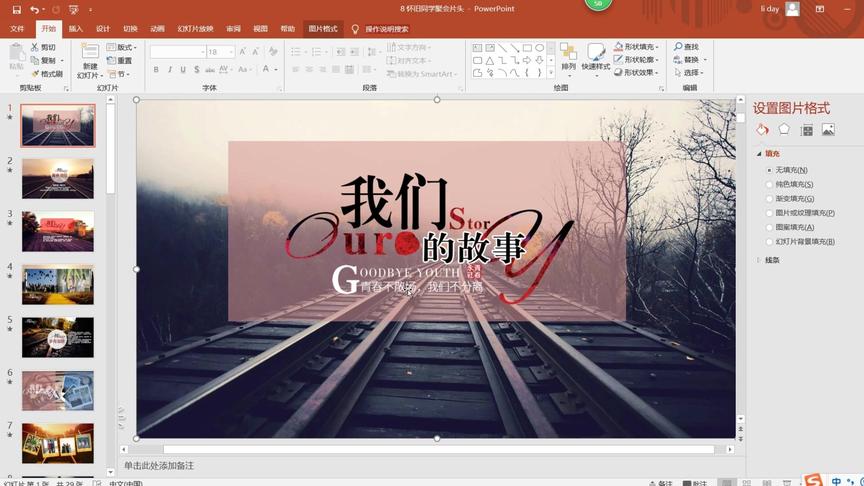
Task: Click the notes area placeholder text
Action: (159, 466)
